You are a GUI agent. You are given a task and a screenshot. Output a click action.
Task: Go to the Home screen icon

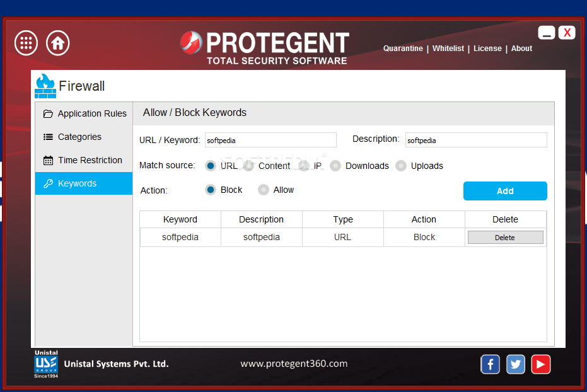click(57, 43)
